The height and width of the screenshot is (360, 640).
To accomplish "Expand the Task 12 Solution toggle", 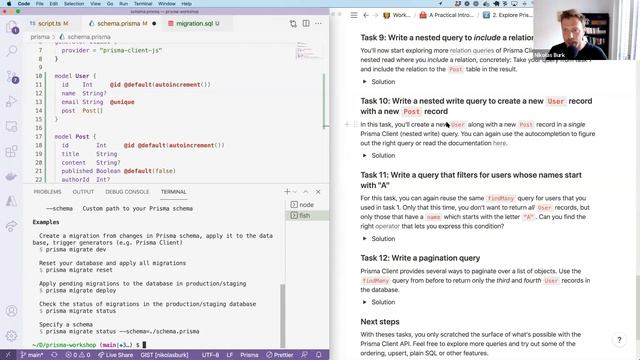I will tap(364, 302).
